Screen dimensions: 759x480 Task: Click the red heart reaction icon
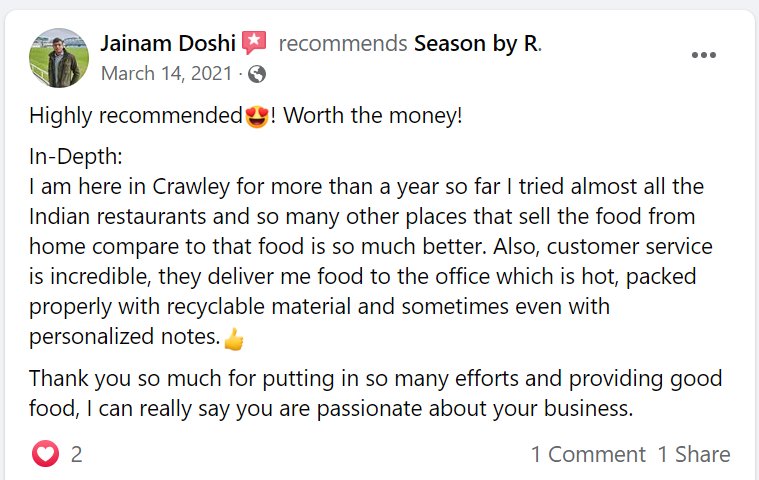[x=45, y=455]
